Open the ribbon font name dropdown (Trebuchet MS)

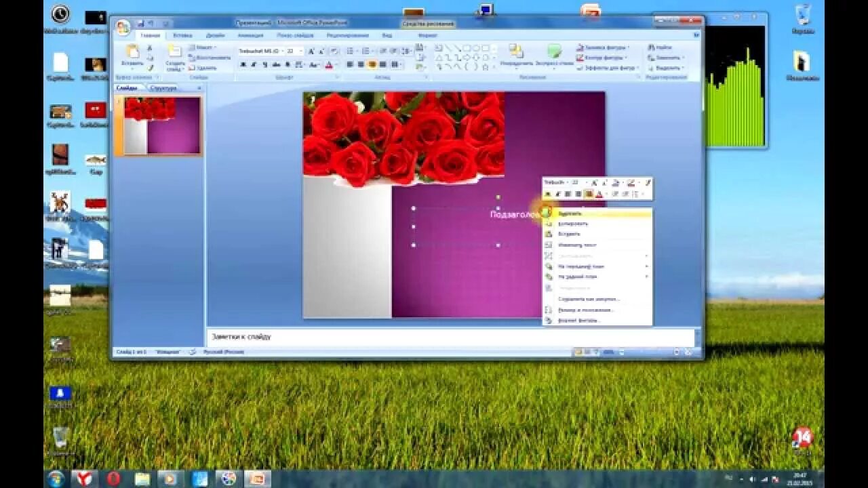coord(283,51)
